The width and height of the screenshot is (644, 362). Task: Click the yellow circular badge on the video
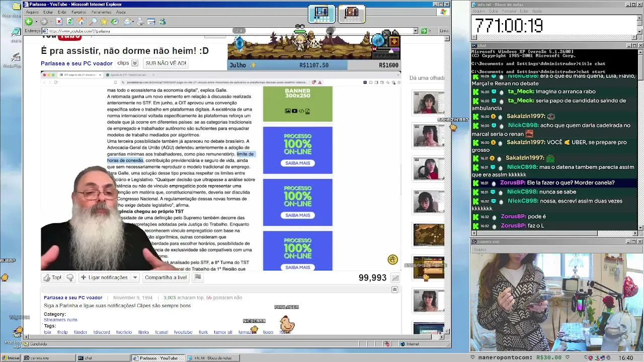click(393, 259)
